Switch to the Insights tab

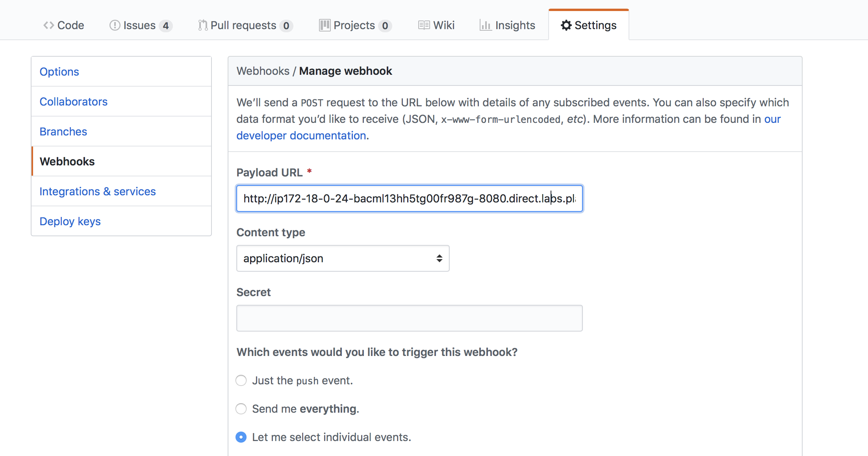click(x=515, y=25)
